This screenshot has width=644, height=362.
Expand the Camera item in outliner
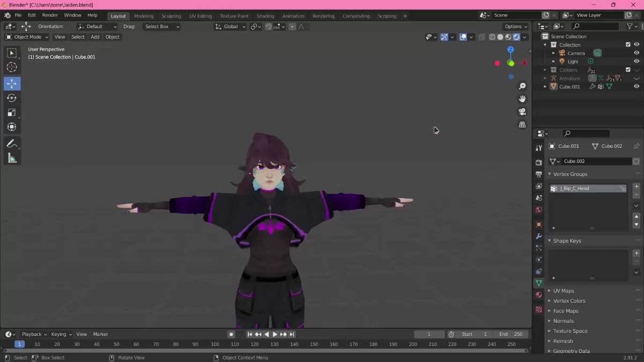pos(553,53)
